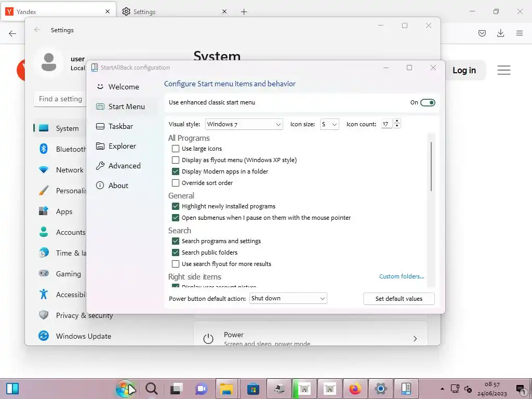Open File Explorer from taskbar
Viewport: 532px width, 399px height.
coord(227,389)
